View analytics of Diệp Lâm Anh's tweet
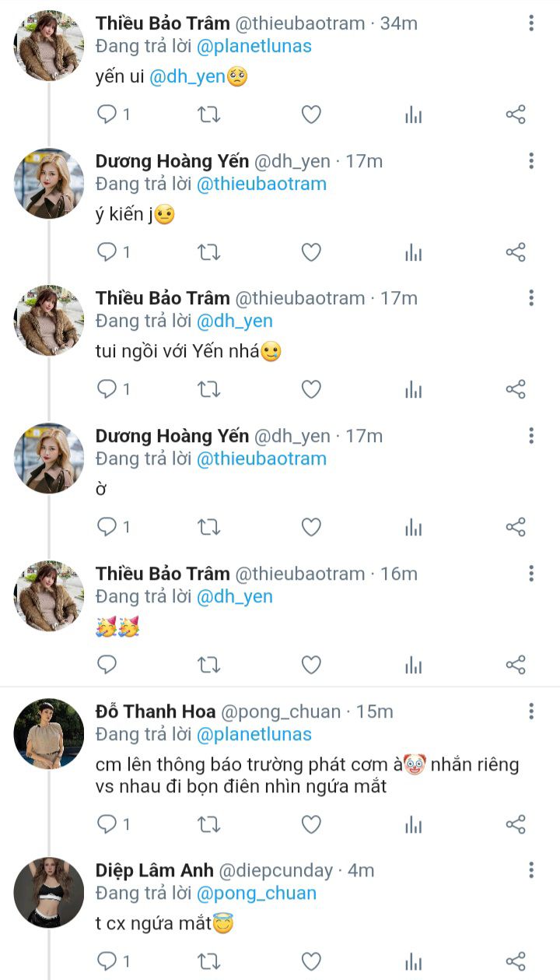Viewport: 560px width, 980px height. [x=413, y=961]
